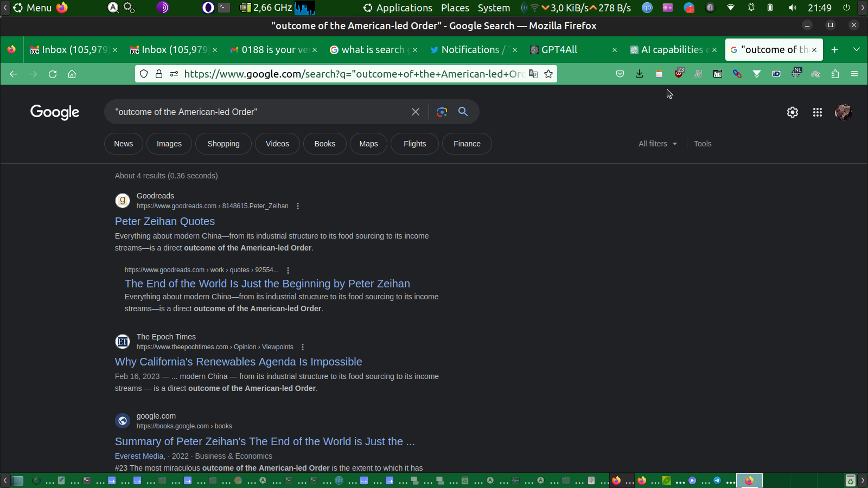Image resolution: width=868 pixels, height=488 pixels.
Task: Open the Extensions puzzle-piece menu
Action: click(835, 74)
